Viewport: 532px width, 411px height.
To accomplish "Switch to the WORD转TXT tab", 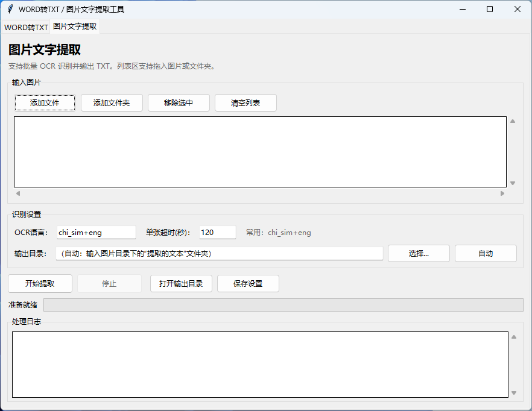I will (26, 27).
